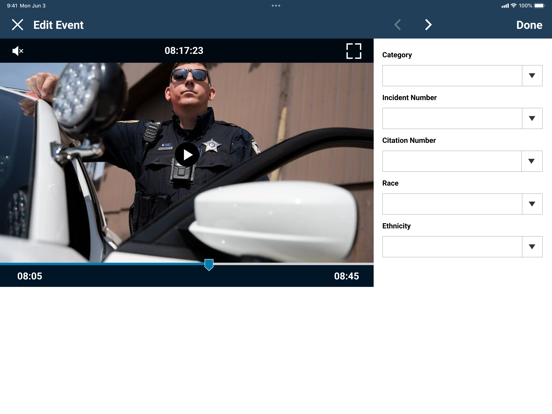Screen dimensions: 552x414
Task: Open the Category dropdown arrow
Action: (532, 75)
